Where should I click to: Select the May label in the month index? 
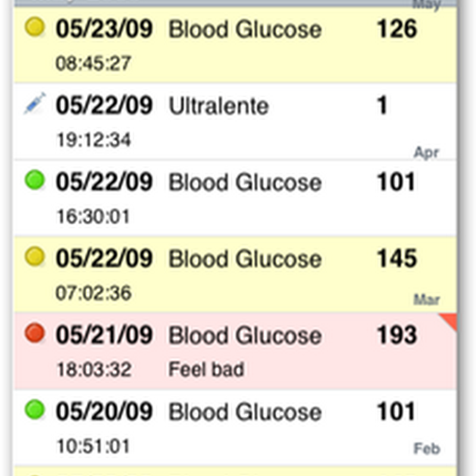tap(427, 5)
